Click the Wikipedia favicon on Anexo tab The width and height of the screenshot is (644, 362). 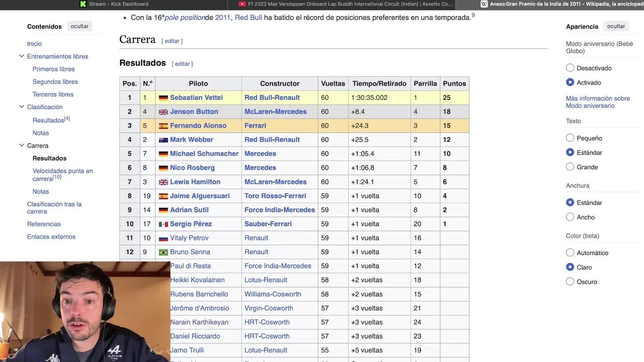pyautogui.click(x=484, y=4)
